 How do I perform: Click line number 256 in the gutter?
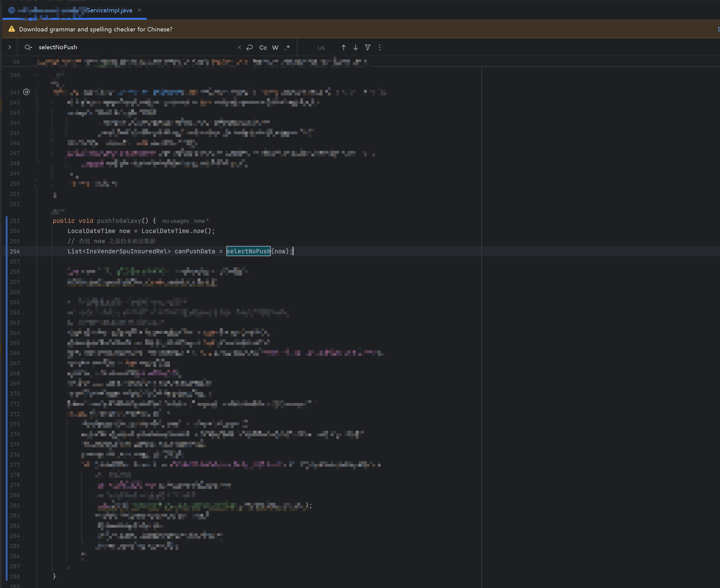click(15, 251)
